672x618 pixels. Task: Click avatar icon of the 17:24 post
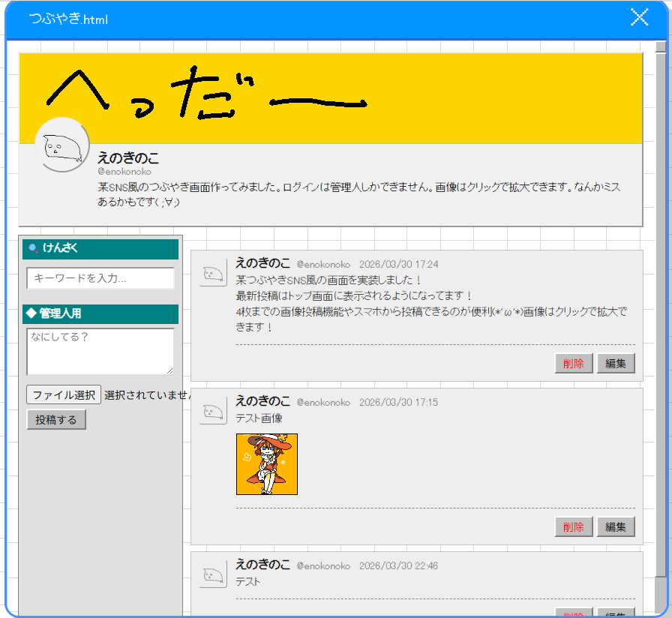click(213, 274)
